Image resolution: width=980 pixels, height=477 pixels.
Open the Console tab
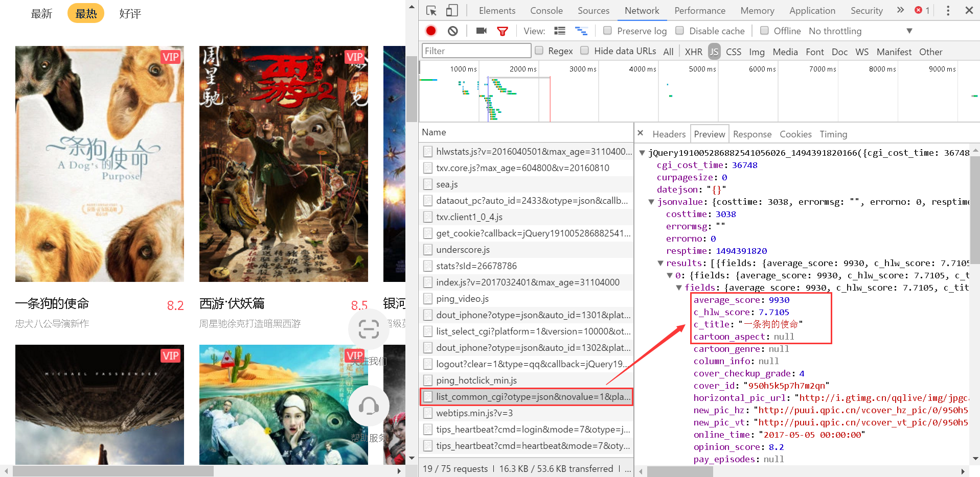546,11
